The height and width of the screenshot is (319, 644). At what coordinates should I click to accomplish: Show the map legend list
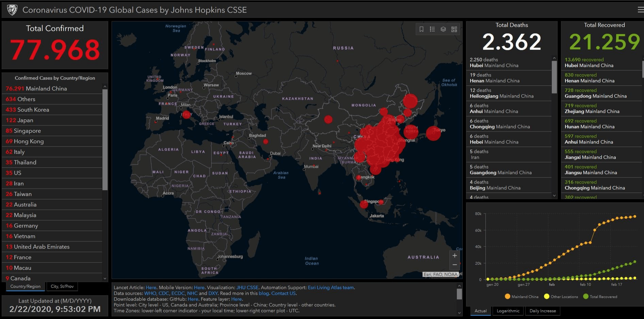[x=432, y=29]
